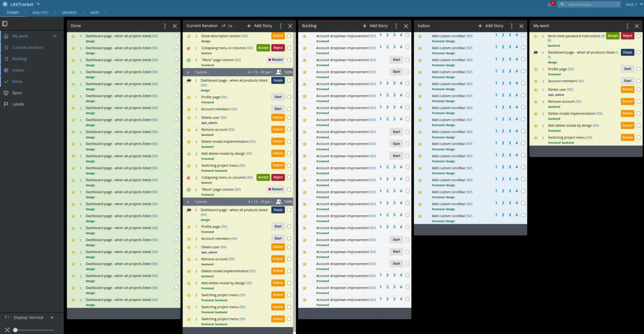Expand the Display: Normal dropdown
This screenshot has height=334, width=644.
click(52, 318)
